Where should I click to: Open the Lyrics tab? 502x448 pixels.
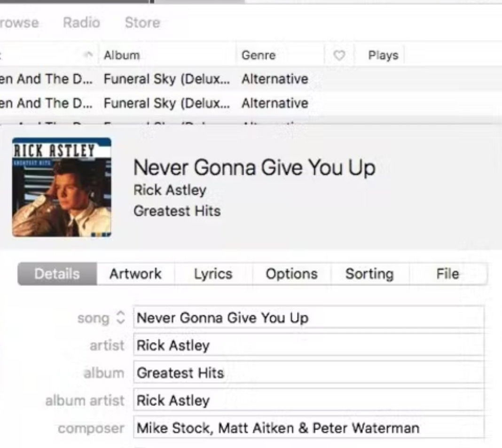pyautogui.click(x=213, y=274)
